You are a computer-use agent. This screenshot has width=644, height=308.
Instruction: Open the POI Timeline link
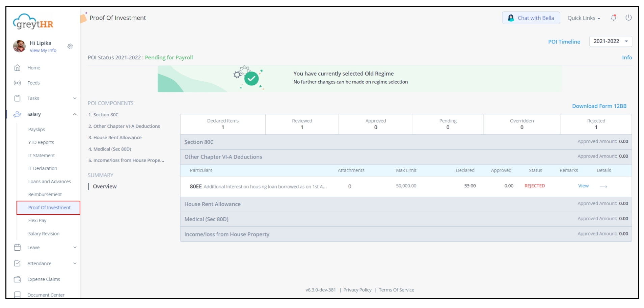coord(564,41)
